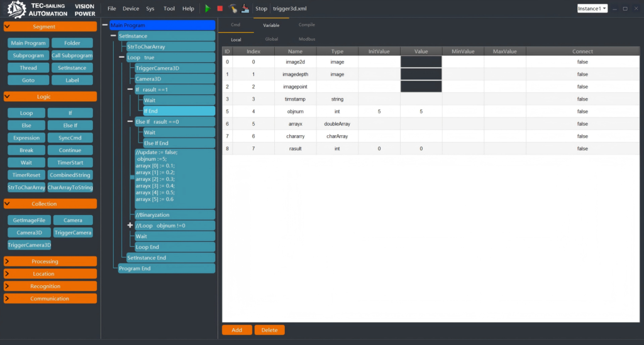Click the green Run play icon
This screenshot has width=644, height=345.
(x=208, y=9)
